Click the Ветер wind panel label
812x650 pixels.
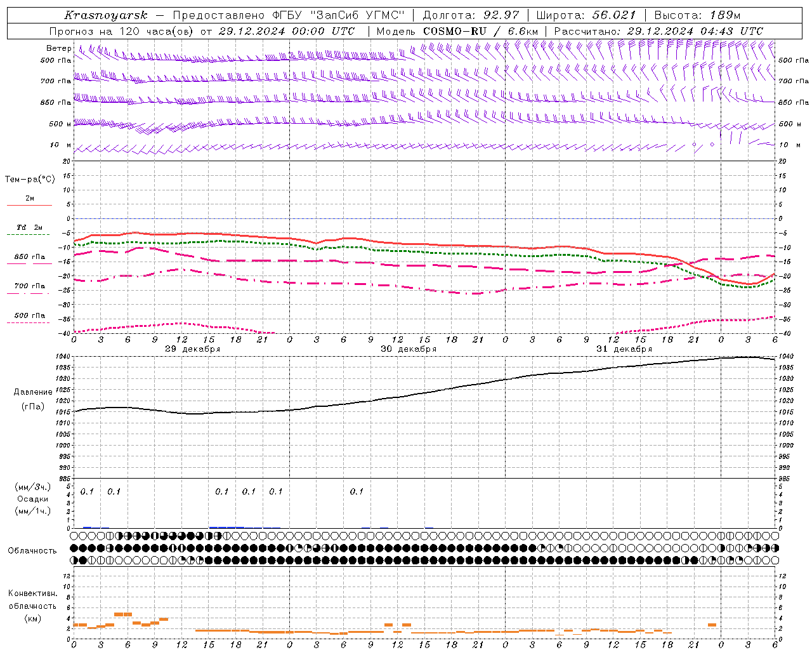pos(59,48)
